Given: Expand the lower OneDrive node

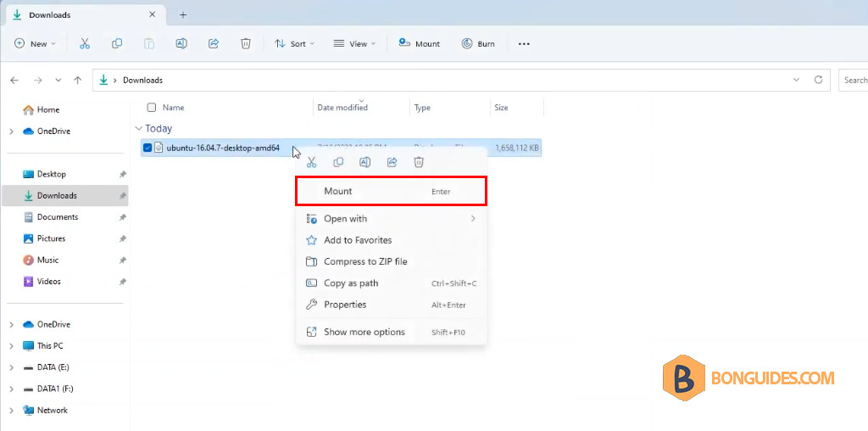Looking at the screenshot, I should point(12,325).
